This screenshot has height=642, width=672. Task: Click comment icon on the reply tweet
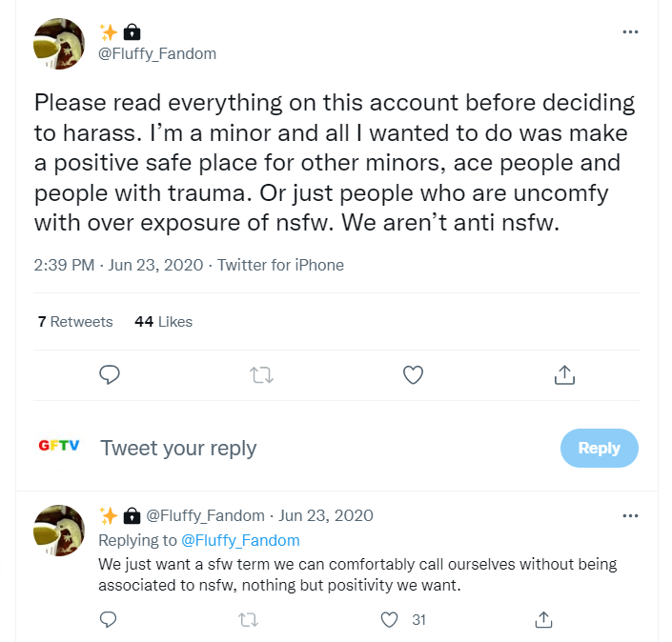point(109,620)
